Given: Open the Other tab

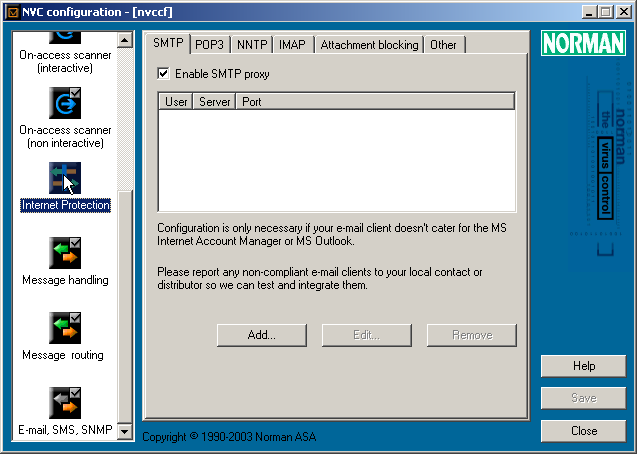Looking at the screenshot, I should (444, 45).
